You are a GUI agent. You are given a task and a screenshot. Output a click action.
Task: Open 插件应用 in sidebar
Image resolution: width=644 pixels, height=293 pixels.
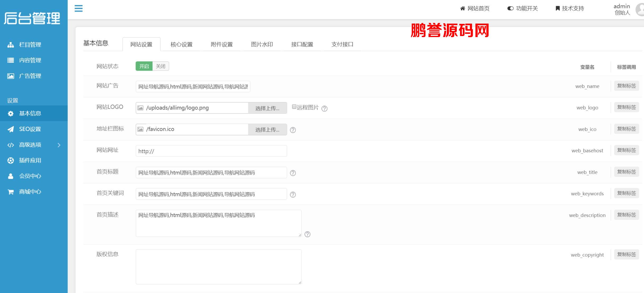click(x=34, y=161)
